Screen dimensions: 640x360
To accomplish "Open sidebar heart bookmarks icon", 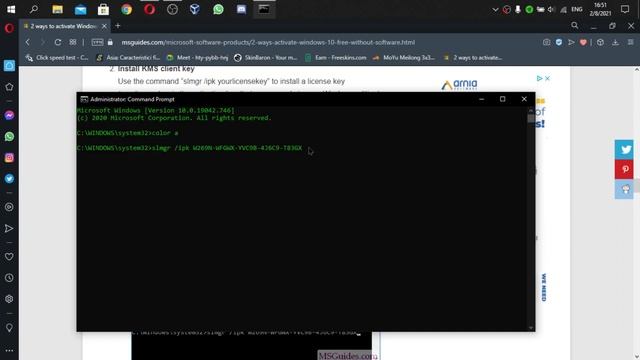I will click(x=9, y=257).
